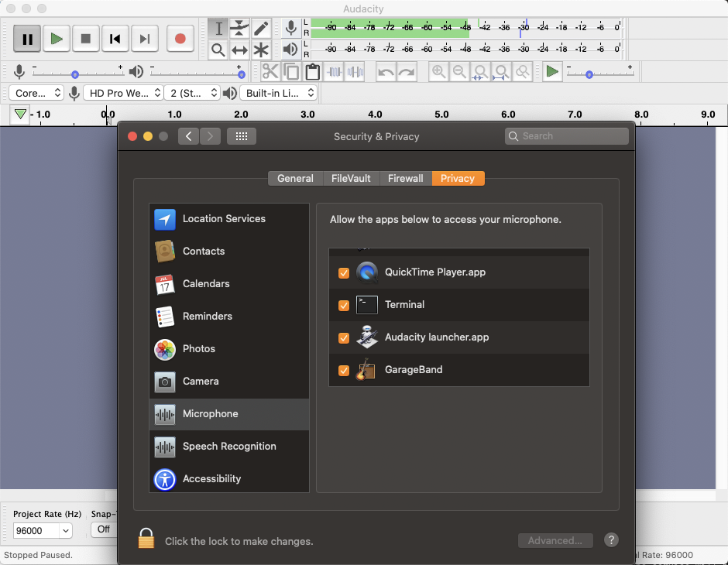Skip to start of the track
The image size is (728, 565).
click(115, 39)
